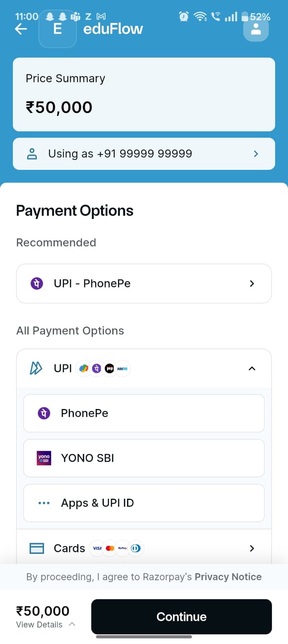Click the person icon beside phone number
This screenshot has width=288, height=644.
click(32, 154)
